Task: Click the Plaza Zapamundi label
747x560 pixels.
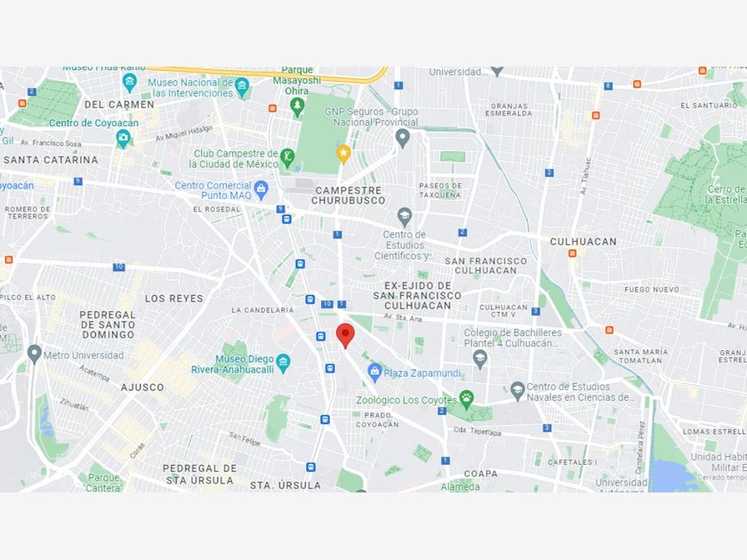Action: [x=422, y=372]
